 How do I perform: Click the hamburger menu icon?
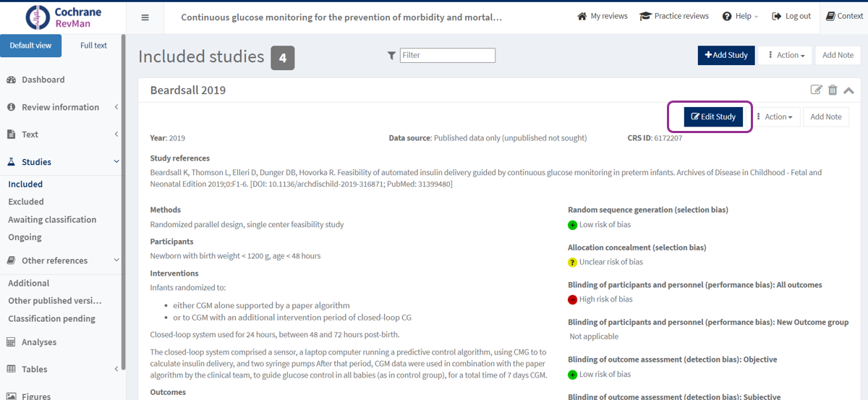point(145,17)
